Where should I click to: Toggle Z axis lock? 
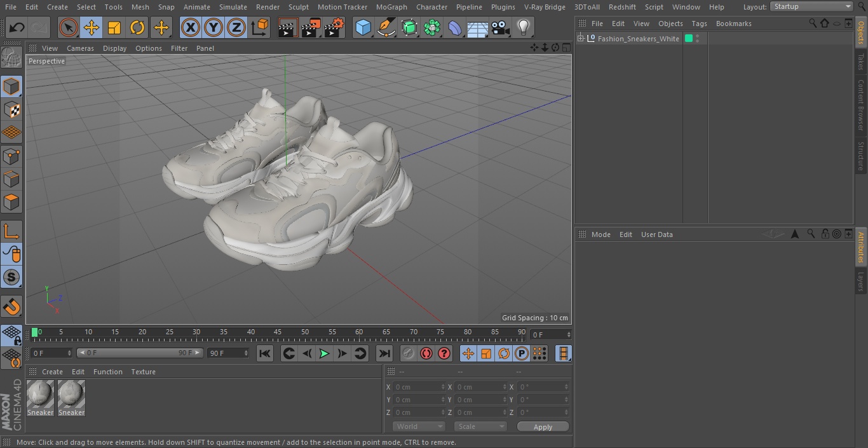[236, 27]
